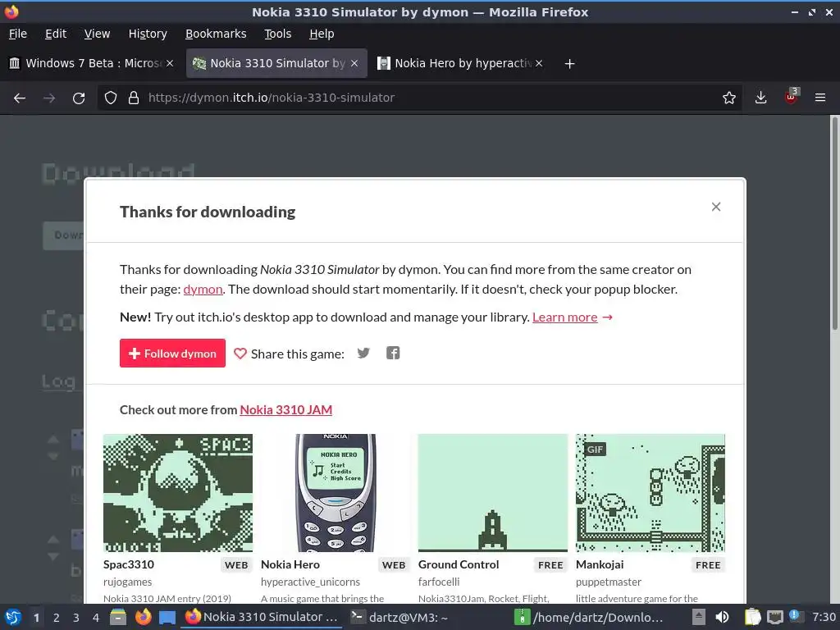840x630 pixels.
Task: Launch file manager from taskbar
Action: coord(118,617)
